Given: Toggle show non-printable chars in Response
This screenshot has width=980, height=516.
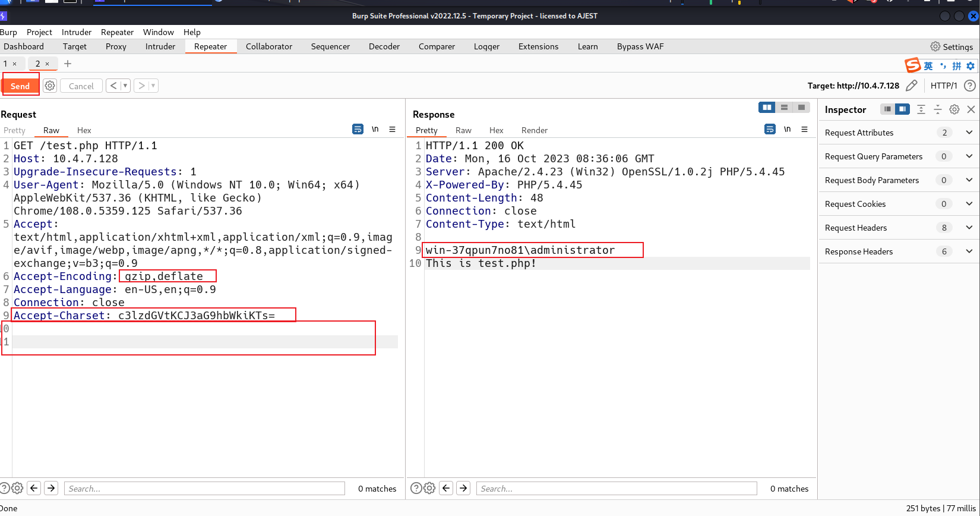Looking at the screenshot, I should point(788,129).
